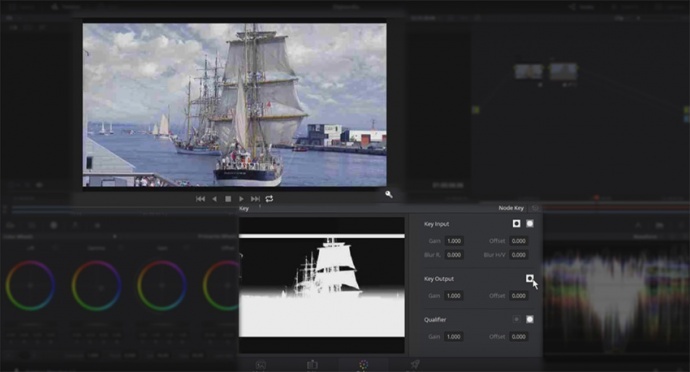Edit Key Input Offset value
Viewport: 690px width, 372px height.
(518, 241)
